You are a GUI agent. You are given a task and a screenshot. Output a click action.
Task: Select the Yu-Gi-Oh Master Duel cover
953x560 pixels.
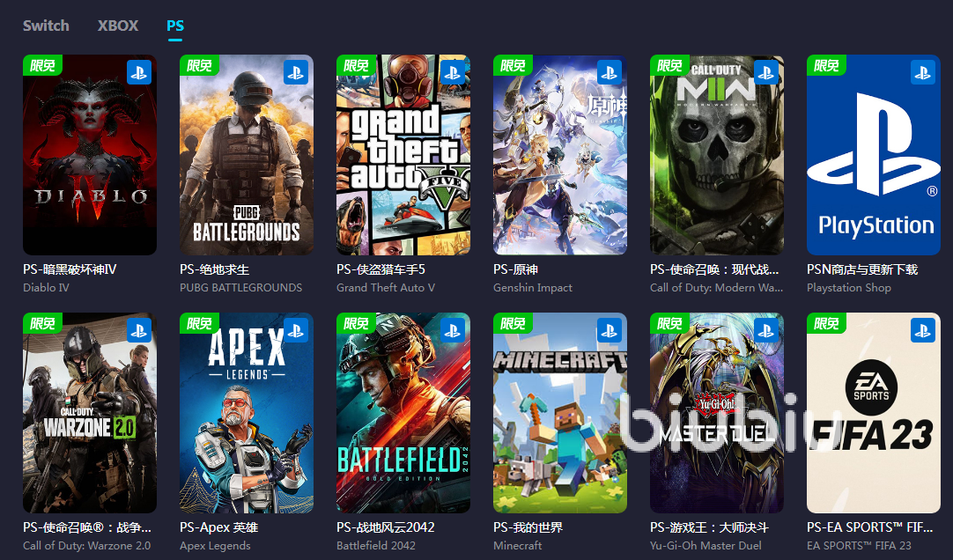click(717, 413)
